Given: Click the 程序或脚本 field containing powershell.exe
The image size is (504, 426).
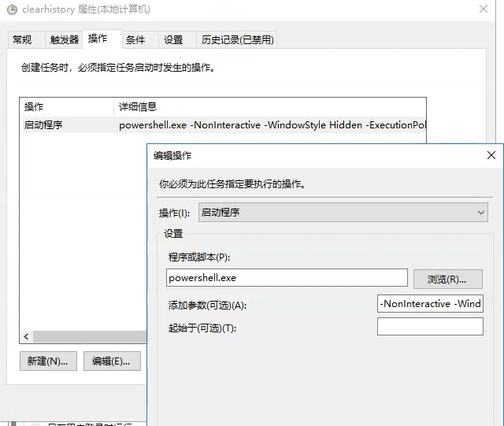Looking at the screenshot, I should coord(287,278).
